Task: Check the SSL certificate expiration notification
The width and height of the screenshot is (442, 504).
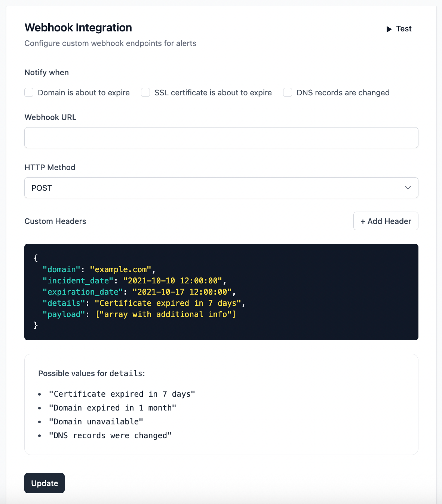Action: coord(145,92)
